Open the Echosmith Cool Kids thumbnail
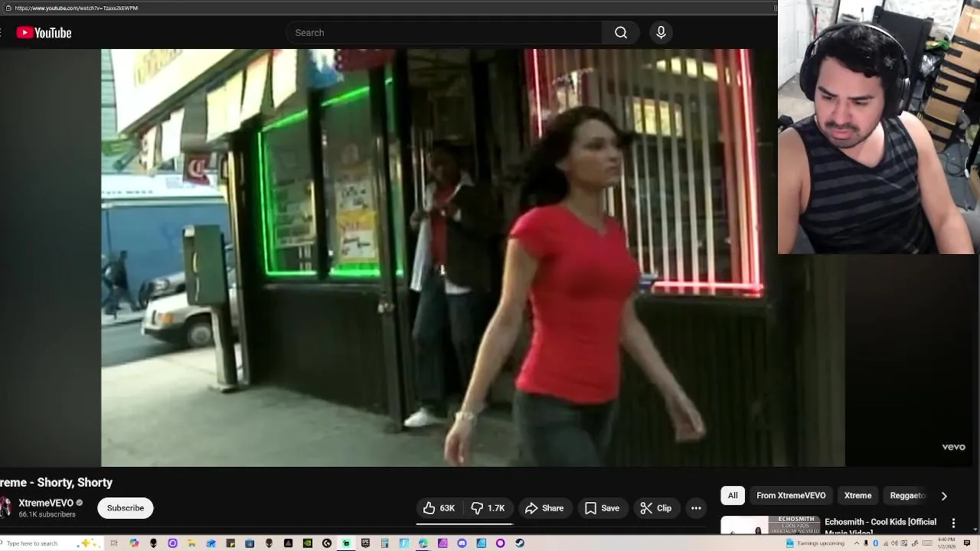980x551 pixels. click(x=769, y=526)
